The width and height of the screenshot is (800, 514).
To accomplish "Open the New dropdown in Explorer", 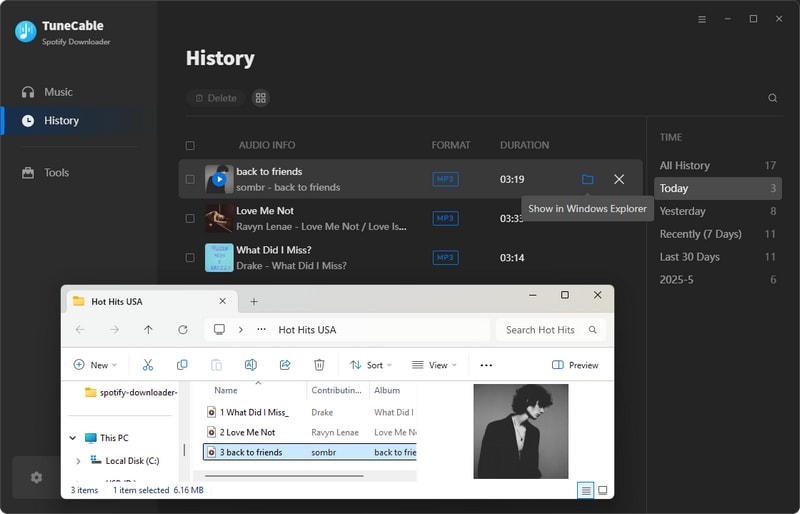I will click(x=95, y=365).
